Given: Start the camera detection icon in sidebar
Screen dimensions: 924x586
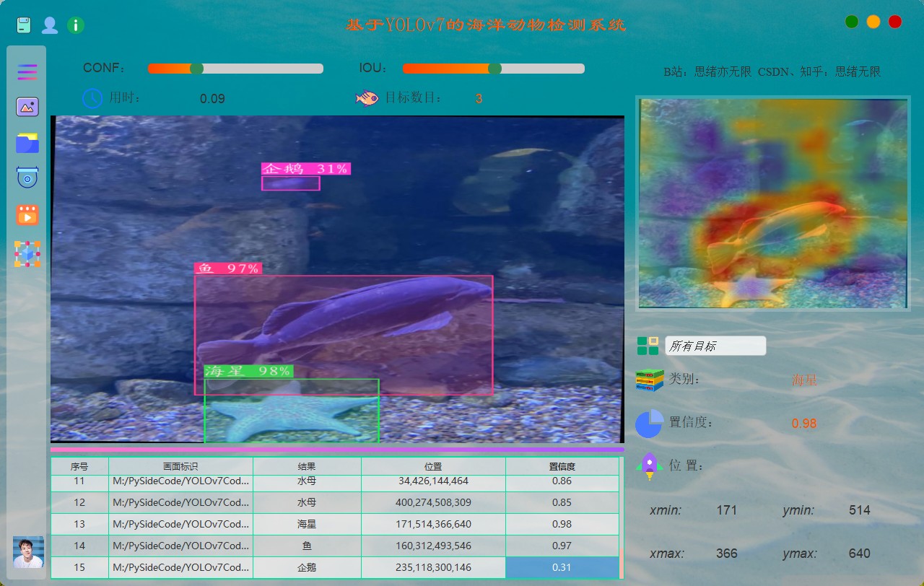Looking at the screenshot, I should [x=27, y=178].
